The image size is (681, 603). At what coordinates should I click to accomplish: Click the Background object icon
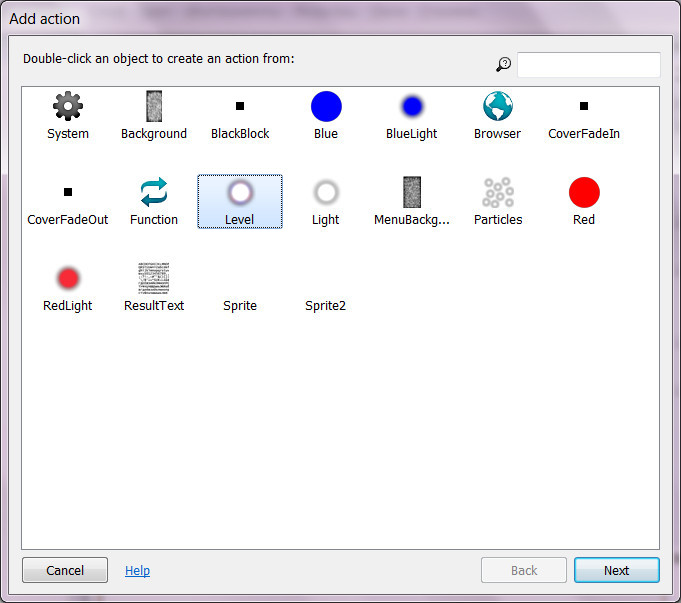(x=154, y=106)
